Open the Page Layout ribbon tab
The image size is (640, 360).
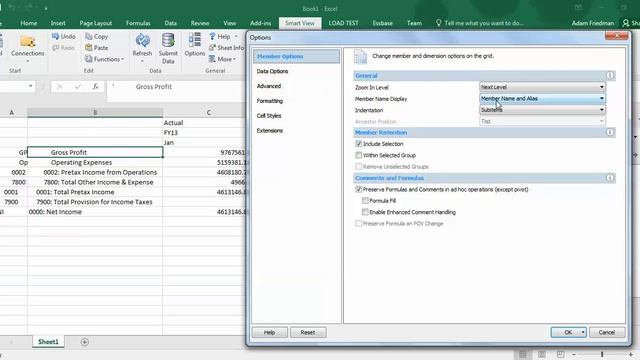[96, 23]
